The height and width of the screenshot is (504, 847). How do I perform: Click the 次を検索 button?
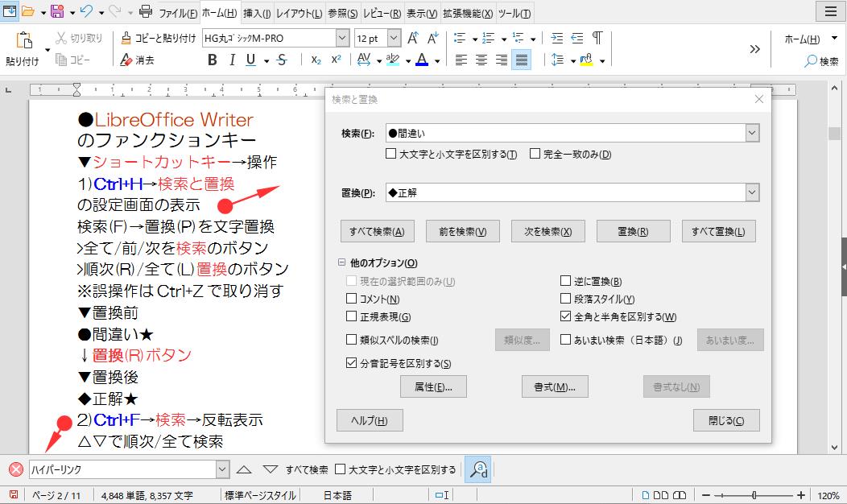click(x=547, y=231)
